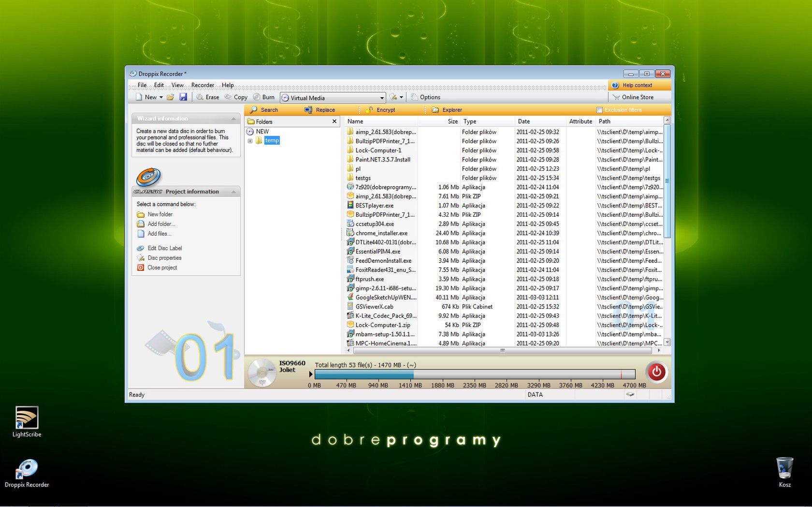Viewport: 812px width, 507px height.
Task: Open the New dropdown arrow
Action: [x=161, y=97]
